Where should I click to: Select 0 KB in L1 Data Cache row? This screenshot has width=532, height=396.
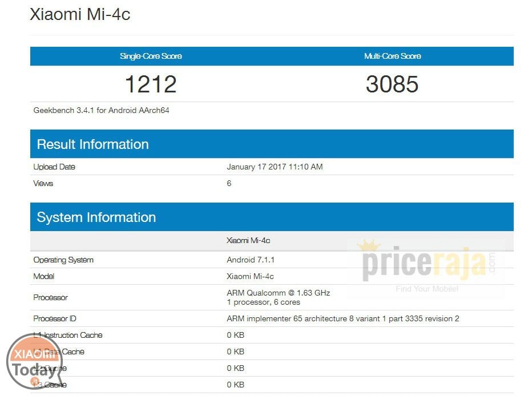[x=236, y=351]
